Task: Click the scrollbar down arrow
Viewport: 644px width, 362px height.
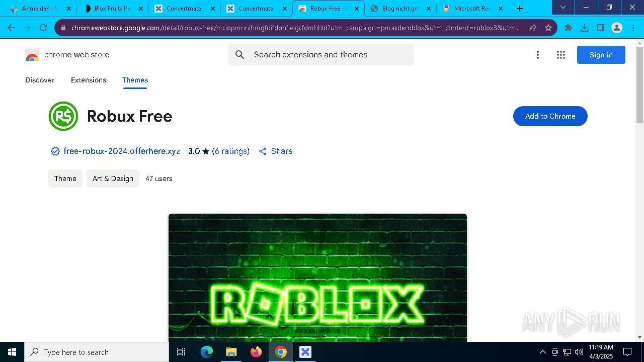Action: click(x=640, y=337)
